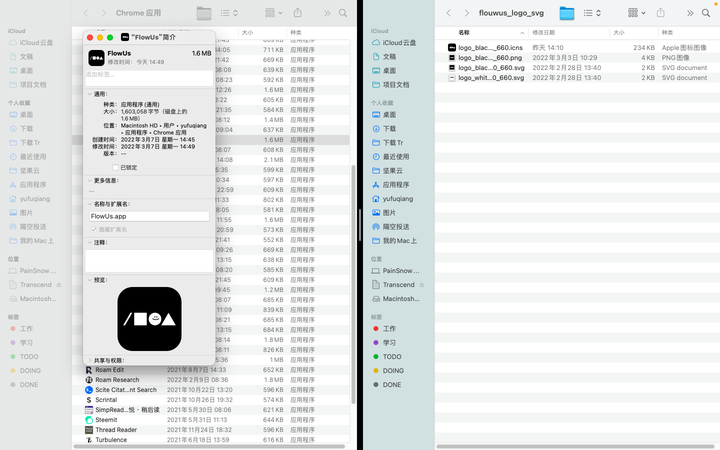Click the small FlowUs icon in info header

(96, 58)
